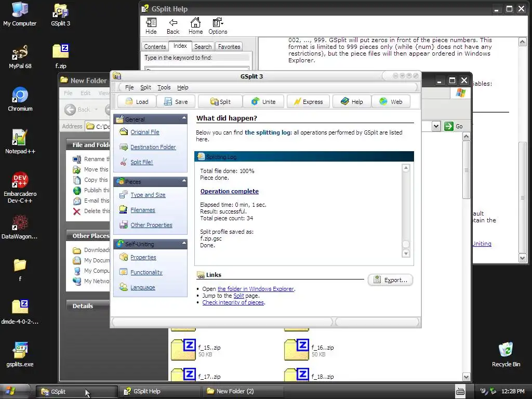The width and height of the screenshot is (532, 399).
Task: Click the Start button on taskbar
Action: tap(15, 392)
